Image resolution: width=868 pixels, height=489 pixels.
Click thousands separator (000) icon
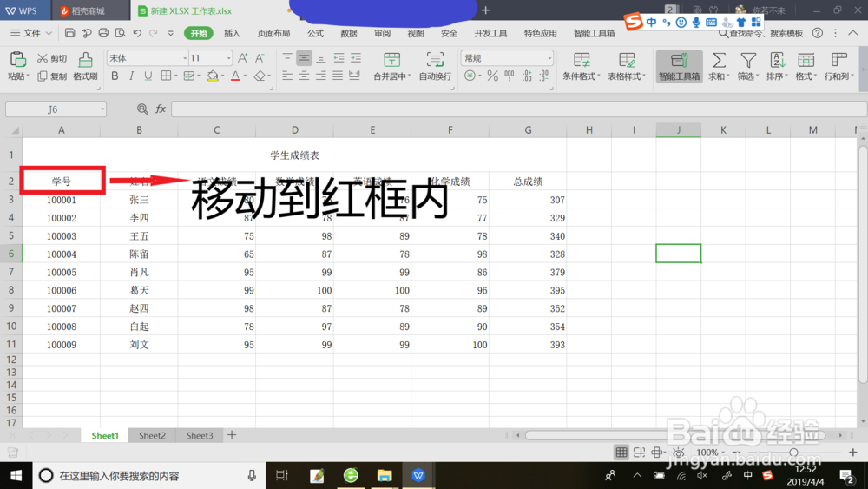(x=510, y=76)
